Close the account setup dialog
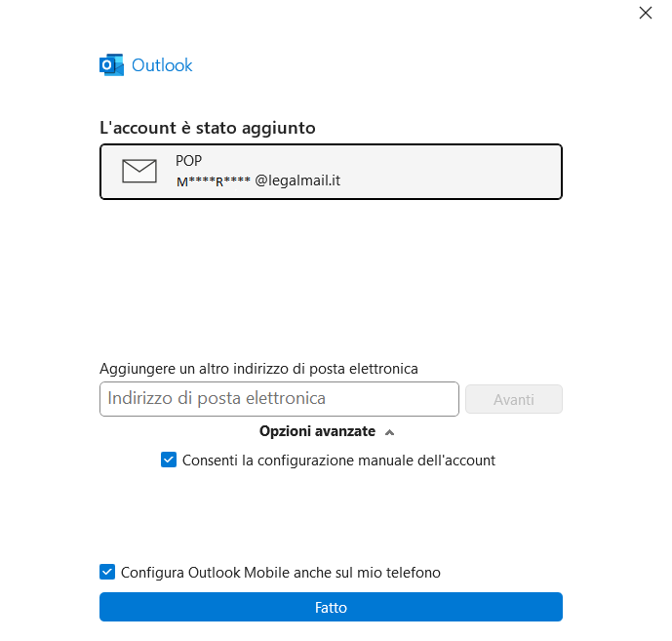Viewport: 672px width, 641px height. (645, 13)
